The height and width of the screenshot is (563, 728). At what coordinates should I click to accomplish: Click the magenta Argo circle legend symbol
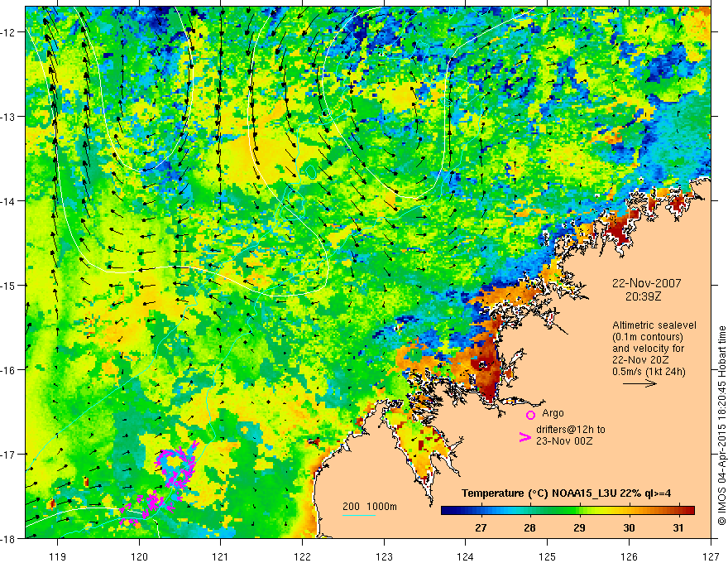point(530,416)
